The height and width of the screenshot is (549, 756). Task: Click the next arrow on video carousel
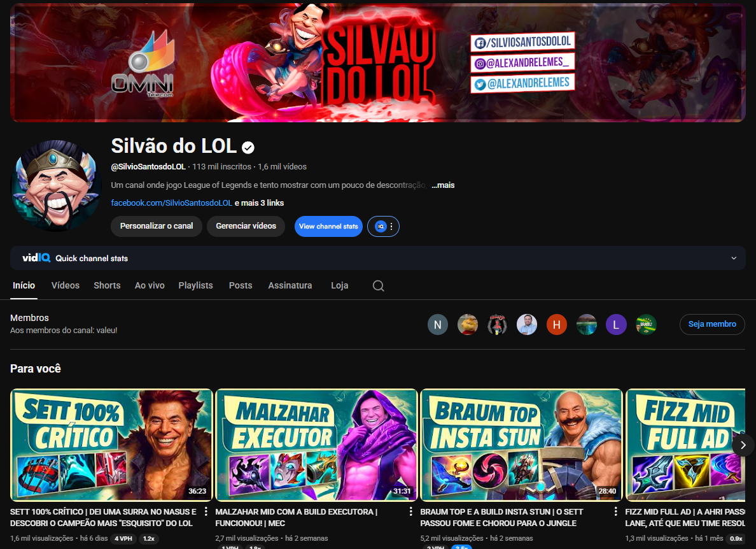pos(743,445)
